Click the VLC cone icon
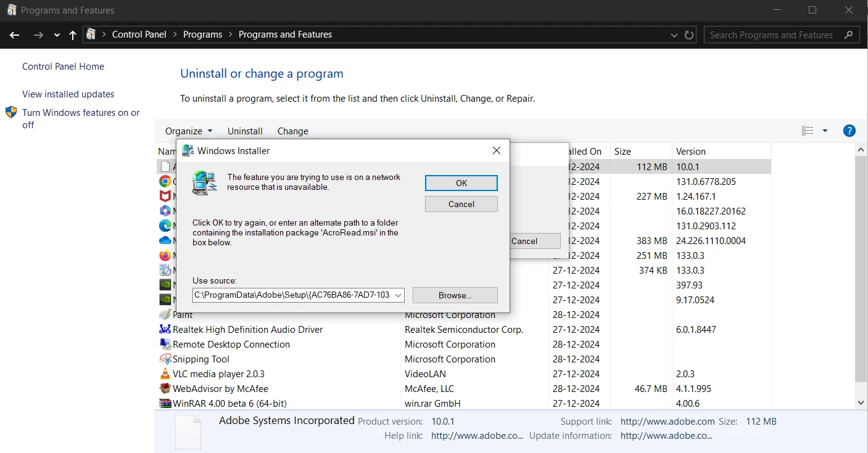 pyautogui.click(x=165, y=373)
